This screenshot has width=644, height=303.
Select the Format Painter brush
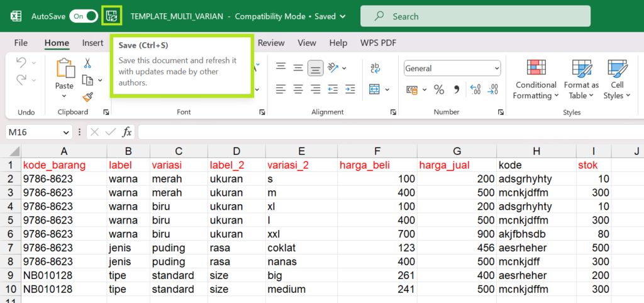pyautogui.click(x=87, y=96)
